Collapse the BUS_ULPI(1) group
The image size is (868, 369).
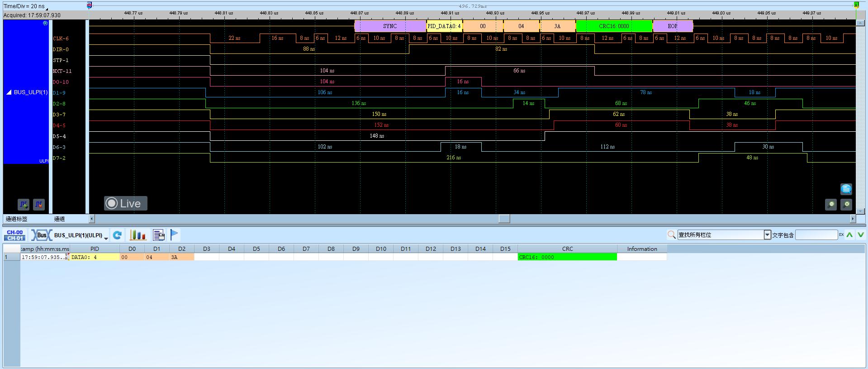(x=9, y=92)
